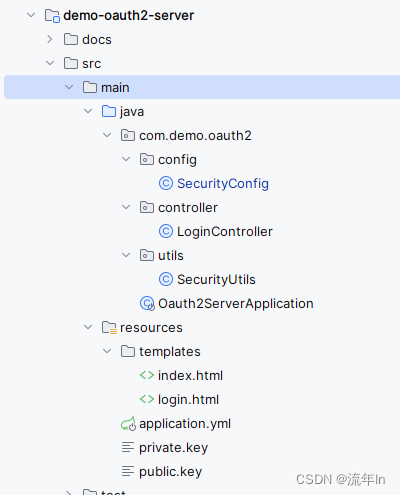The image size is (400, 495).
Task: Select the config package
Action: (x=177, y=160)
